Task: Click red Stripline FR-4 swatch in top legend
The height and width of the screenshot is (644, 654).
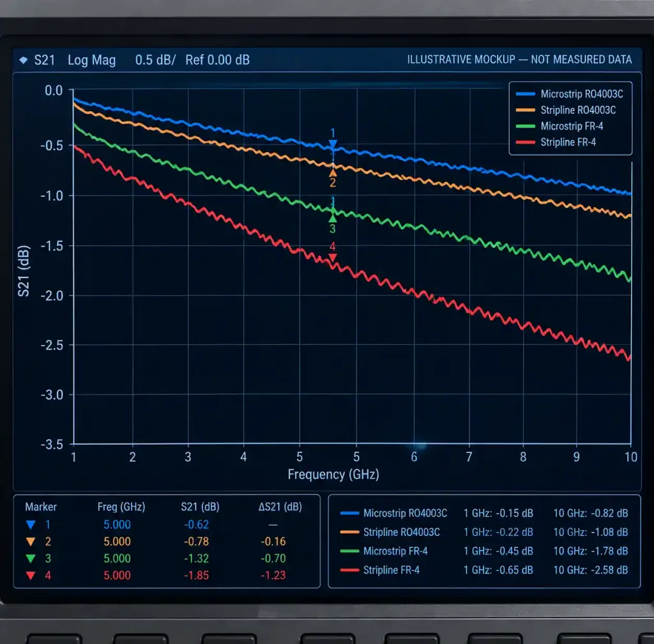Action: (525, 142)
